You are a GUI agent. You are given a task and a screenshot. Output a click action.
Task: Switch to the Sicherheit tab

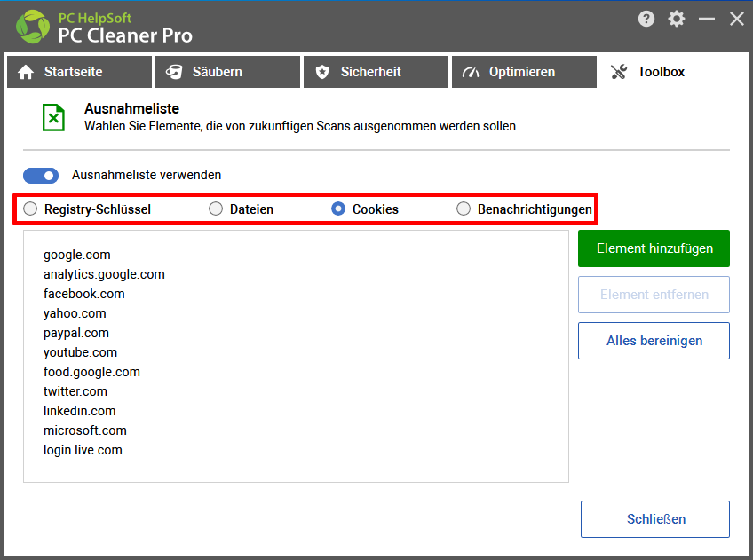(x=376, y=72)
